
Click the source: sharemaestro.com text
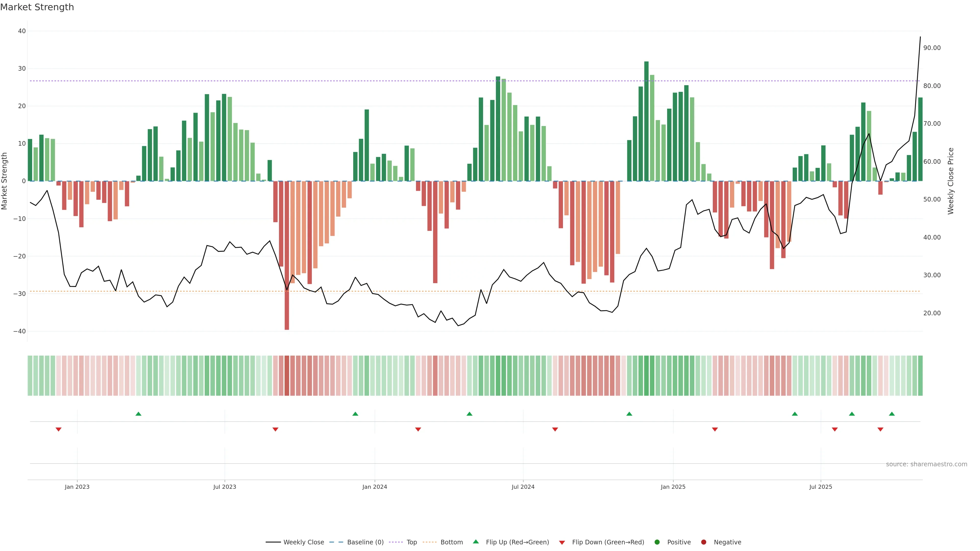926,464
